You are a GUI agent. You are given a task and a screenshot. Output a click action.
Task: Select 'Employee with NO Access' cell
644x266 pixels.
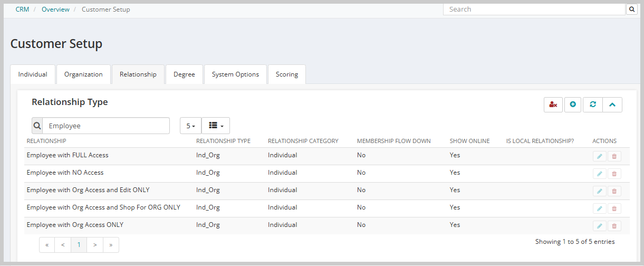pos(65,173)
